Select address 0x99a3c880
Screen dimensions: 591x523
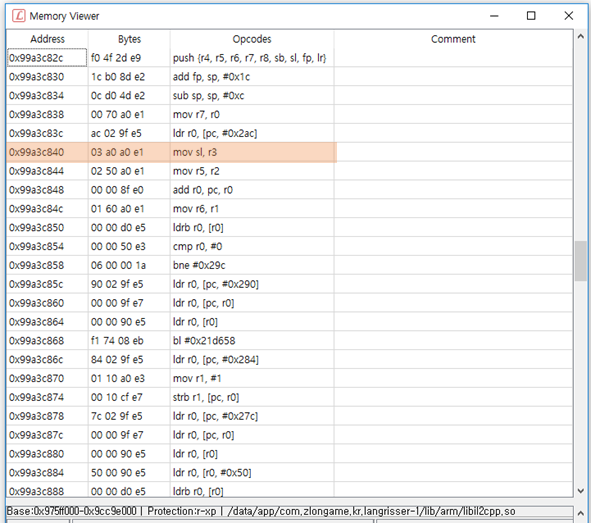coord(37,454)
